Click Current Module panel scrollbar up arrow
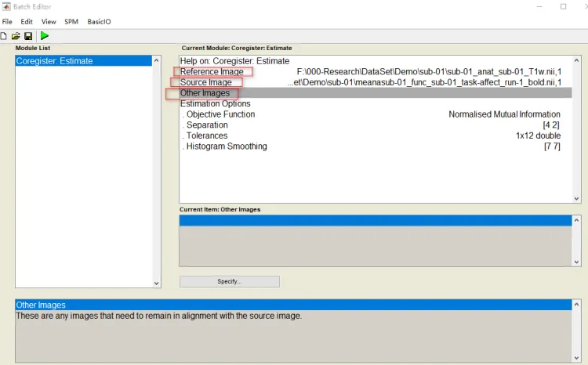Screen dimensions: 588x365 (577, 60)
